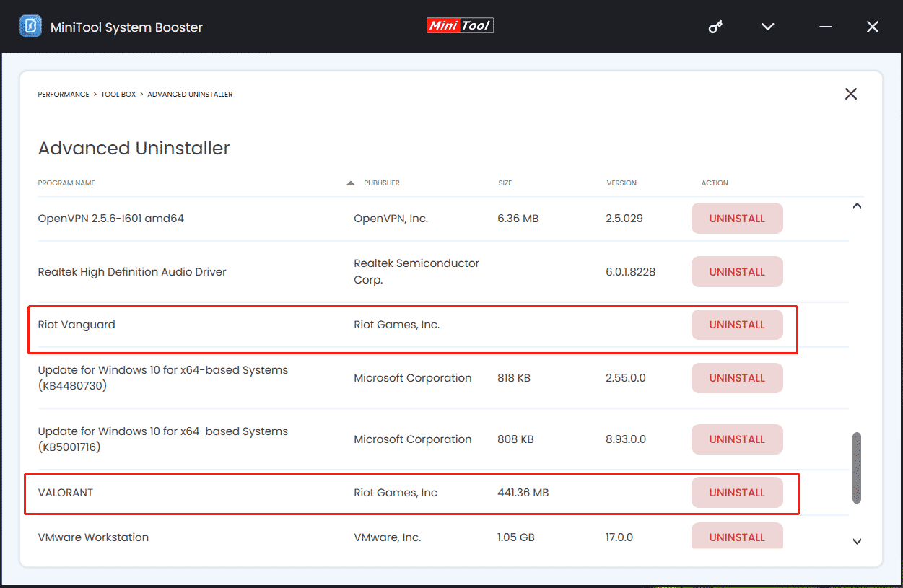This screenshot has width=903, height=588.
Task: Uninstall Update KB5001716
Action: [x=737, y=439]
